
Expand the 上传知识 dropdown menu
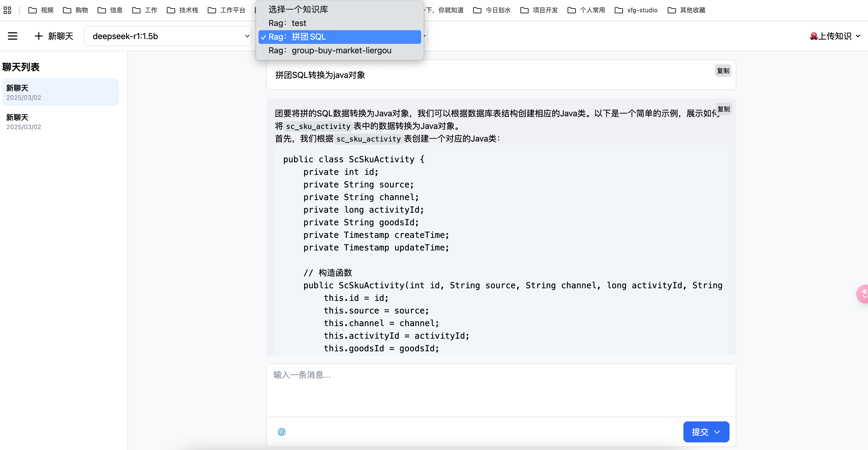tap(835, 36)
